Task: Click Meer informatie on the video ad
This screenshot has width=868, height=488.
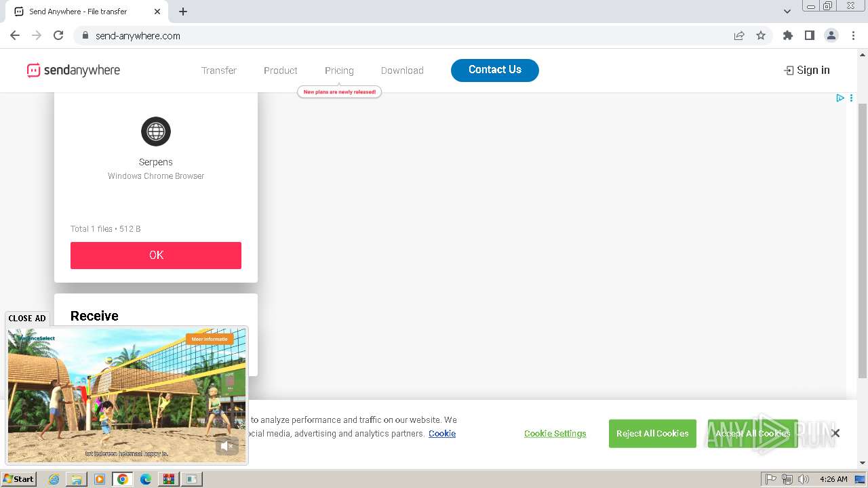Action: coord(210,339)
